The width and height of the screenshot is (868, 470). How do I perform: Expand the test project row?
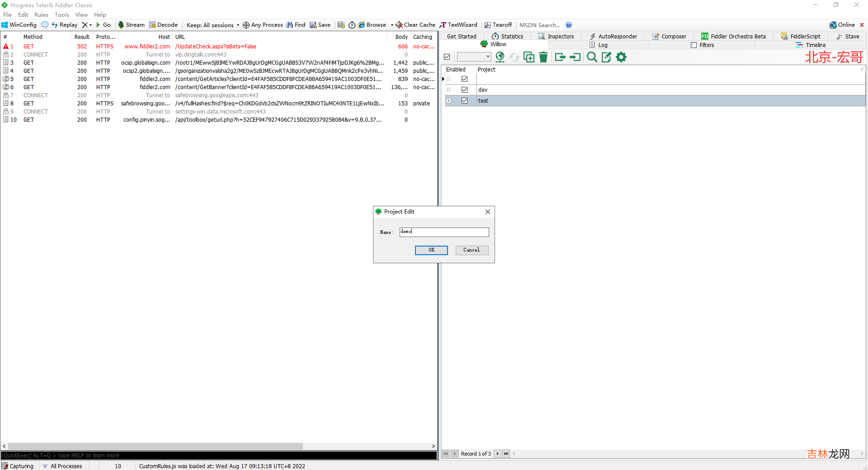[x=449, y=101]
